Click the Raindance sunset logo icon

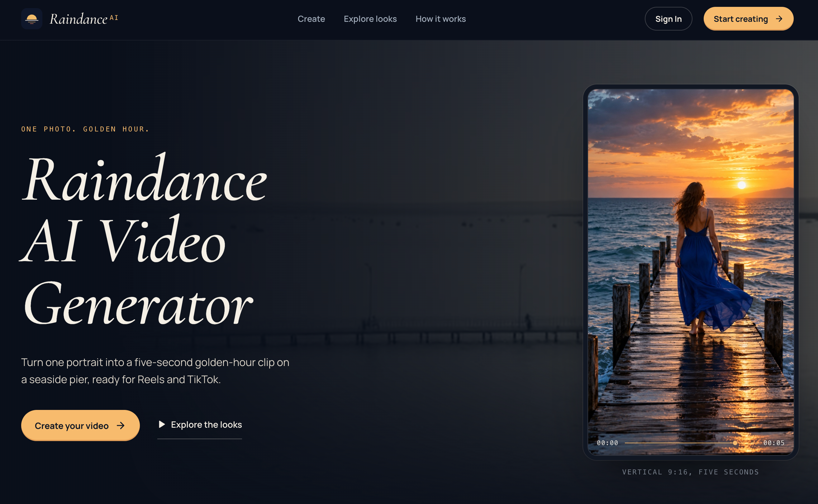tap(32, 19)
